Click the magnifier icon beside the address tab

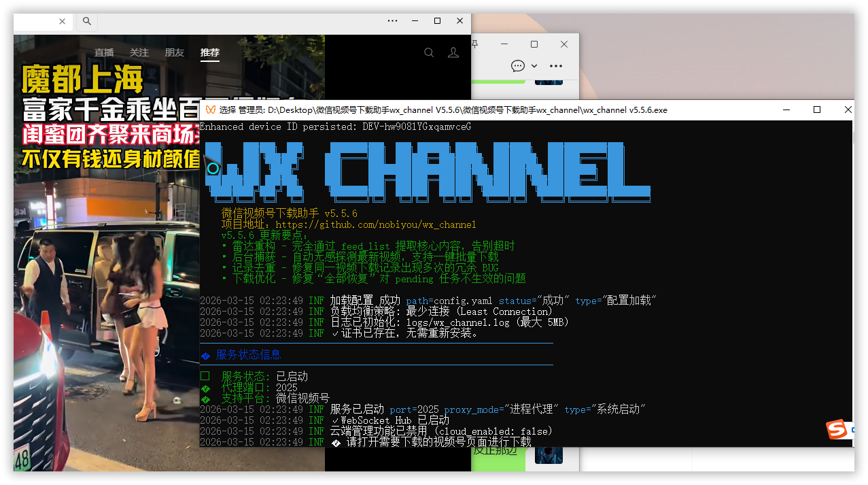(86, 21)
